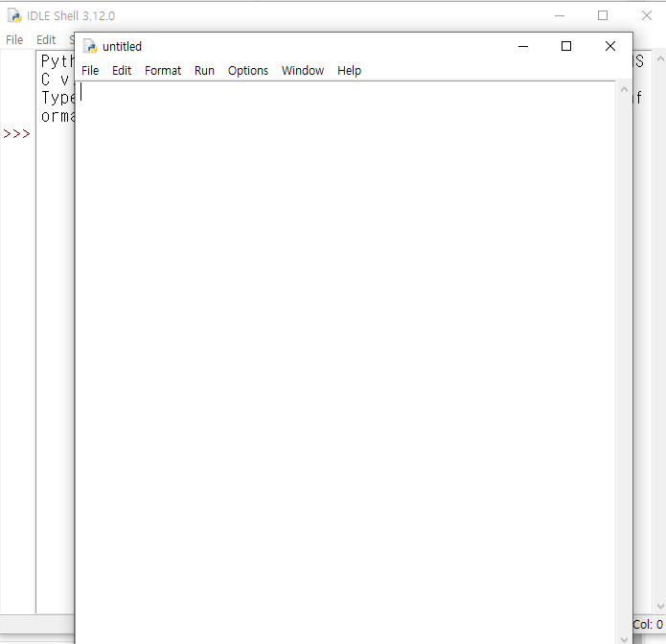Image resolution: width=666 pixels, height=644 pixels.
Task: Close the IDLE Shell window
Action: pyautogui.click(x=647, y=15)
